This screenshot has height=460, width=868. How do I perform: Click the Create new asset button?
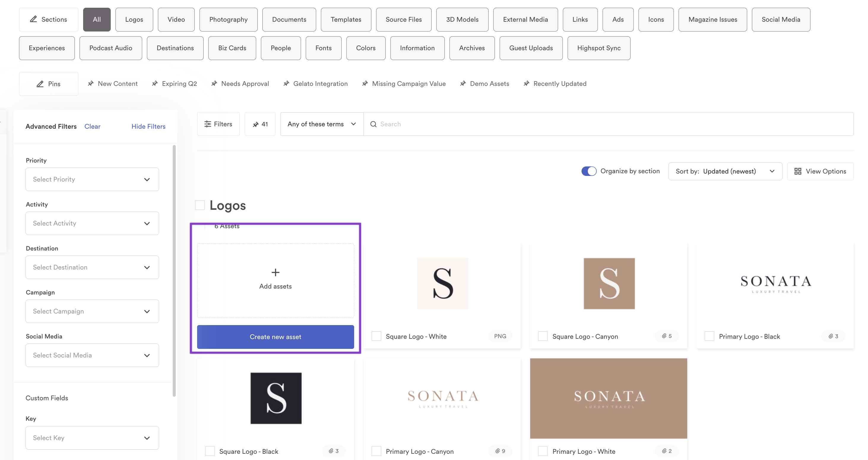point(275,336)
